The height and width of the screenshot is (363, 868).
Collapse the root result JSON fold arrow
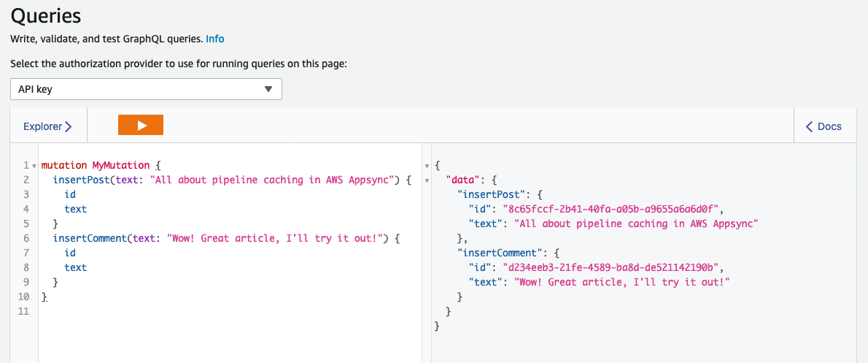(x=426, y=166)
